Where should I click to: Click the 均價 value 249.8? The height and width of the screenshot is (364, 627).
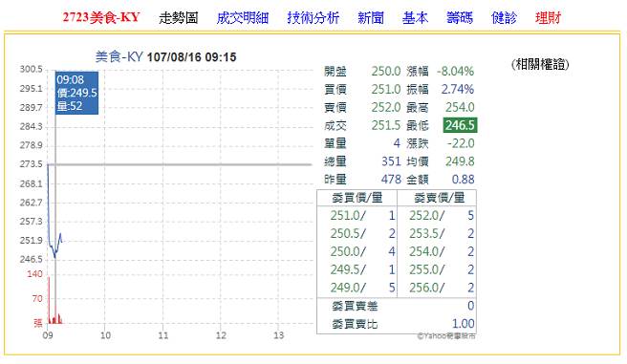click(460, 161)
